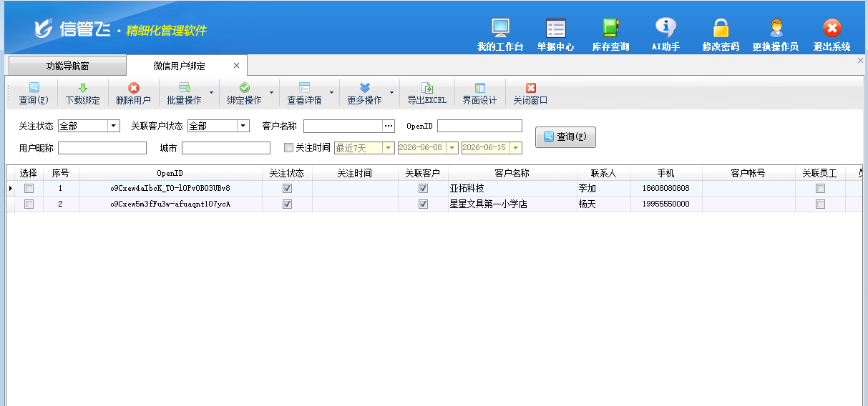Click 导出EXCEL export toolbar button
The height and width of the screenshot is (406, 868).
point(427,94)
